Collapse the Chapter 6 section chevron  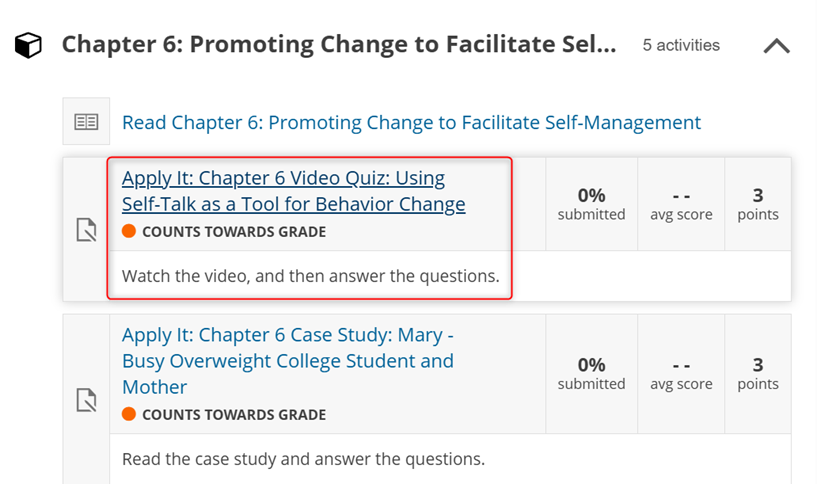[x=776, y=46]
